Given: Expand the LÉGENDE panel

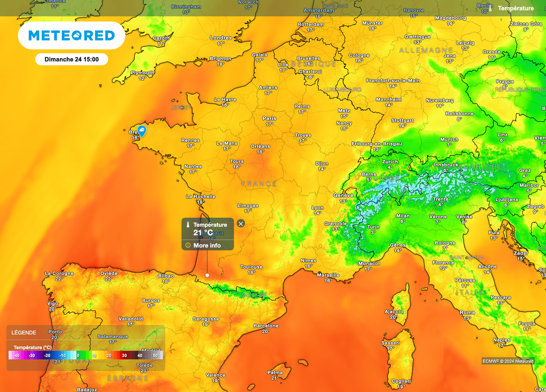Looking at the screenshot, I should tap(24, 332).
